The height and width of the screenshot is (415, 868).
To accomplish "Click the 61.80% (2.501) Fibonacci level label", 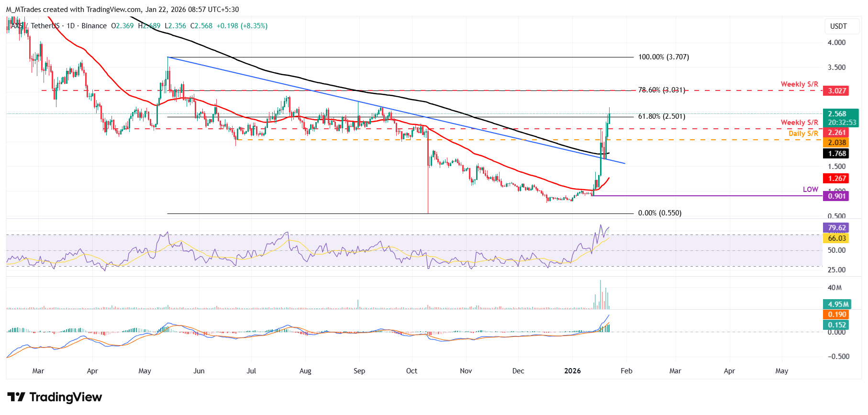I will (661, 116).
